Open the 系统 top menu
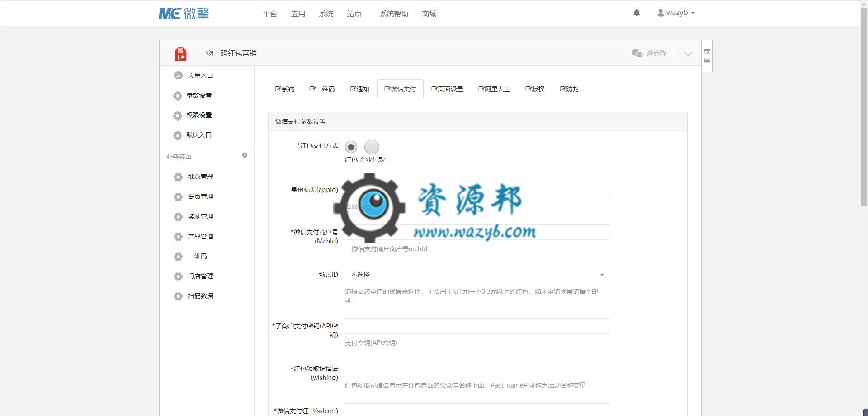Image resolution: width=868 pixels, height=416 pixels. pos(326,14)
